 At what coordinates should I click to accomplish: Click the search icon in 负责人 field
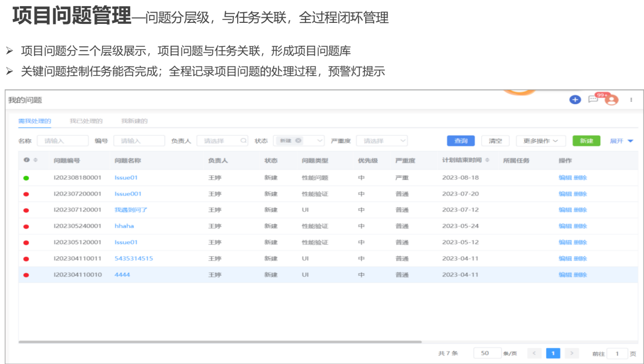(243, 141)
